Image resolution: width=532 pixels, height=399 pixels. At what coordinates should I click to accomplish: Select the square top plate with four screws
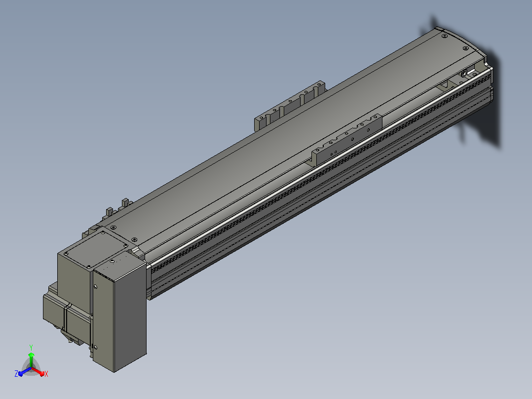tap(96, 250)
